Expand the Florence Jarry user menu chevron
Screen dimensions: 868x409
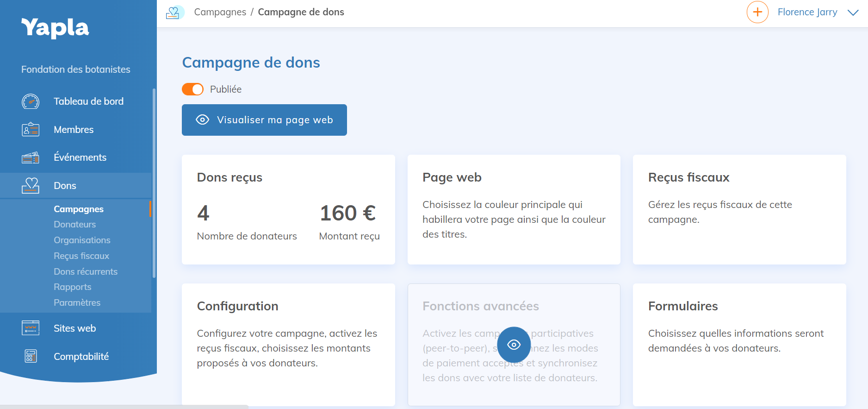point(853,13)
